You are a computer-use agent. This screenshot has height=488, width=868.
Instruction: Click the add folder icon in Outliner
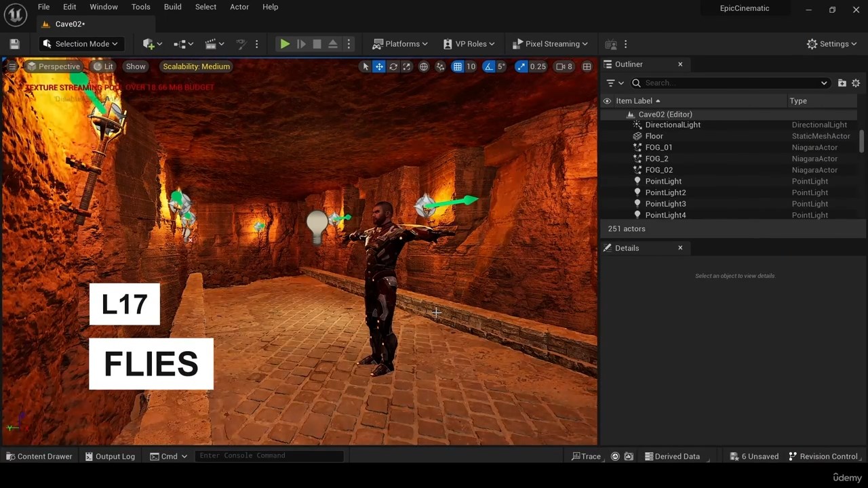click(x=842, y=83)
